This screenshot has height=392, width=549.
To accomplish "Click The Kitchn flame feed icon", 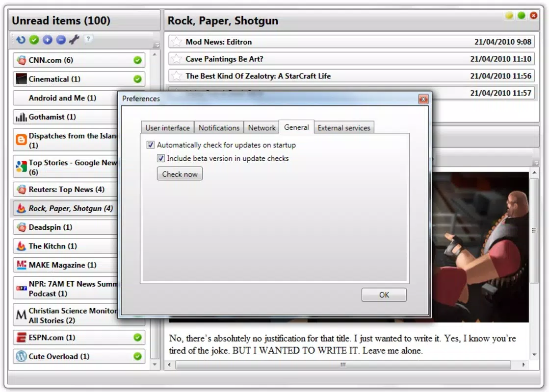I will (x=22, y=246).
